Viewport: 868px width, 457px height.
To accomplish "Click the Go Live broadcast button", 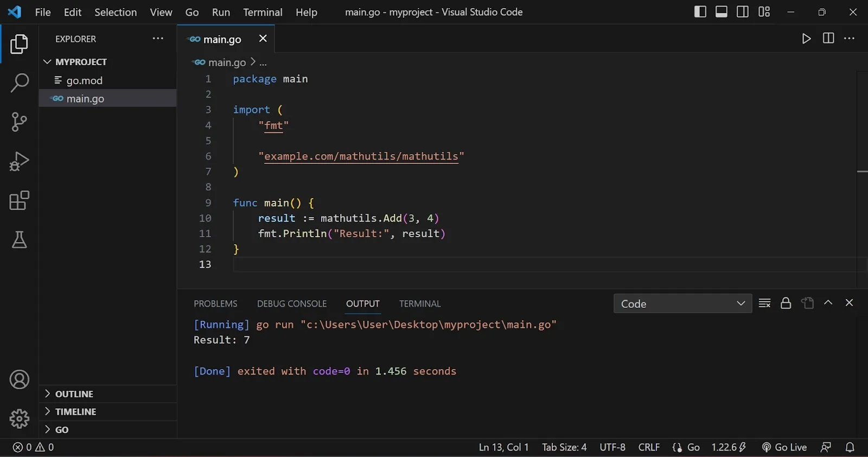I will tap(784, 447).
